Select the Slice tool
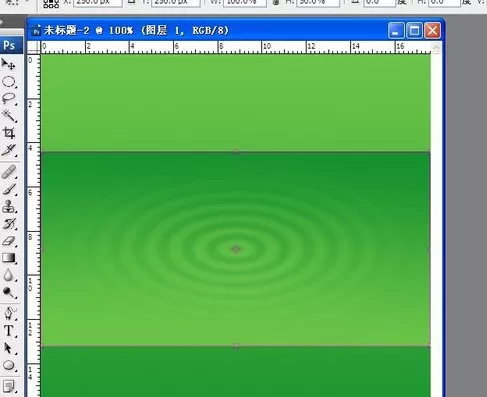 pos(9,150)
